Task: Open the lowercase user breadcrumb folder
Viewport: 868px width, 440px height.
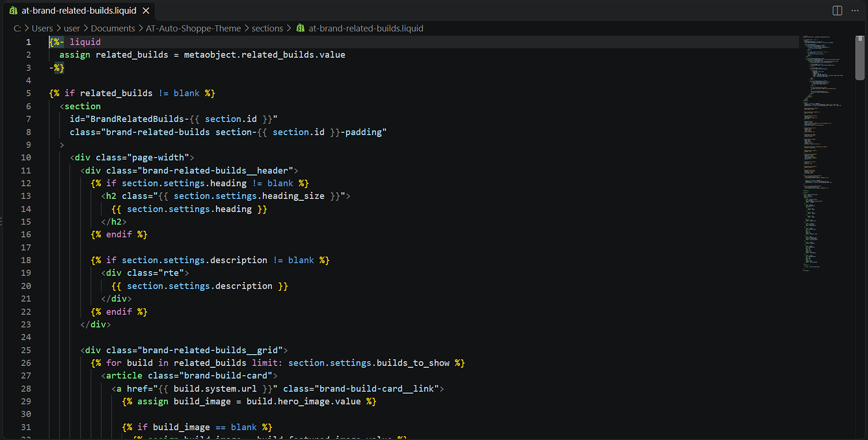Action: (72, 28)
